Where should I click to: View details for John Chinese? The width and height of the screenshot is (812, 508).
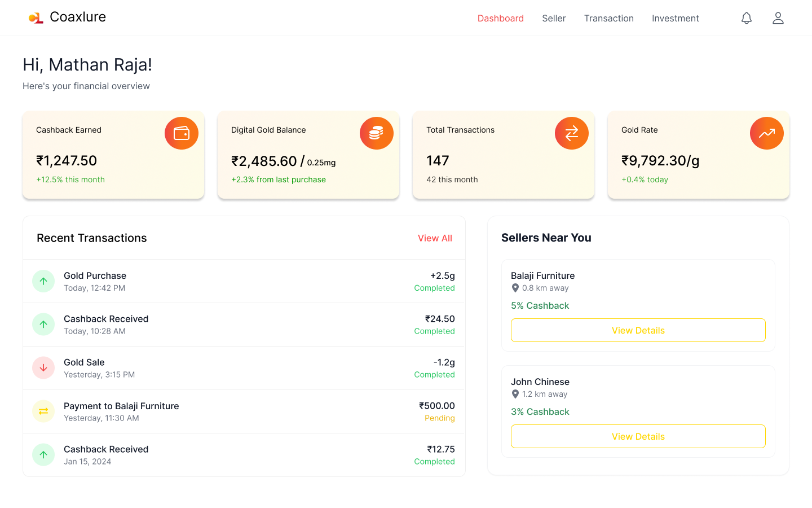coord(638,436)
